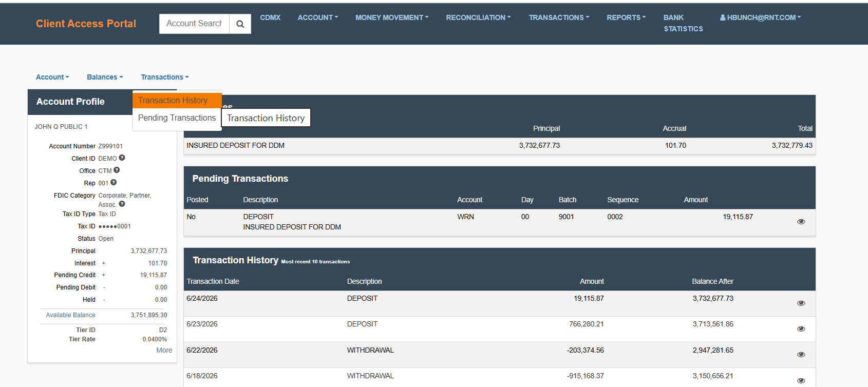Viewport: 868px width, 387px height.
Task: Focus the Account Search input field
Action: click(194, 24)
